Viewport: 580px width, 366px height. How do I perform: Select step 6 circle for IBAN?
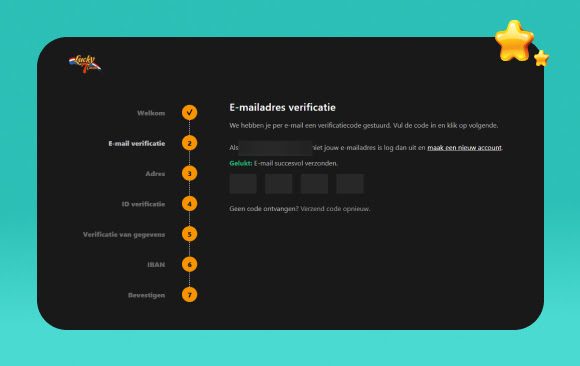[x=189, y=265]
